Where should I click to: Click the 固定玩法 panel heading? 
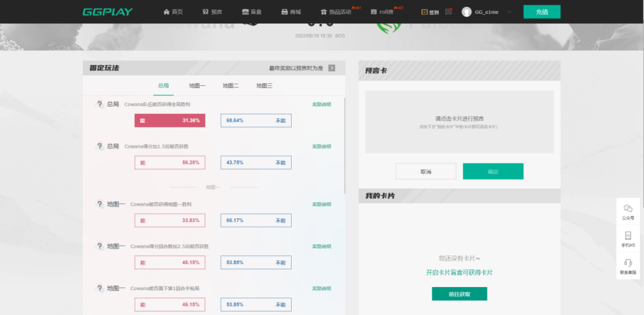click(104, 68)
